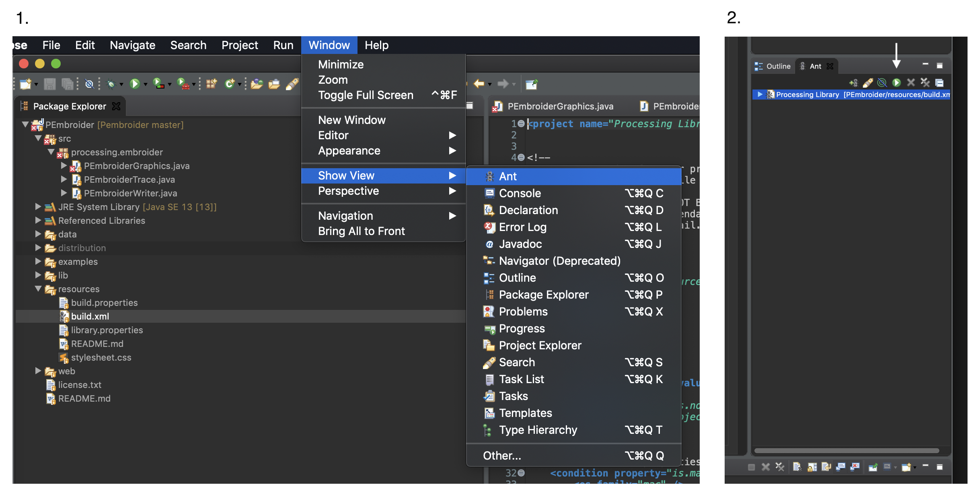Click the build.xml file in resources folder
This screenshot has height=495, width=980.
pyautogui.click(x=88, y=316)
